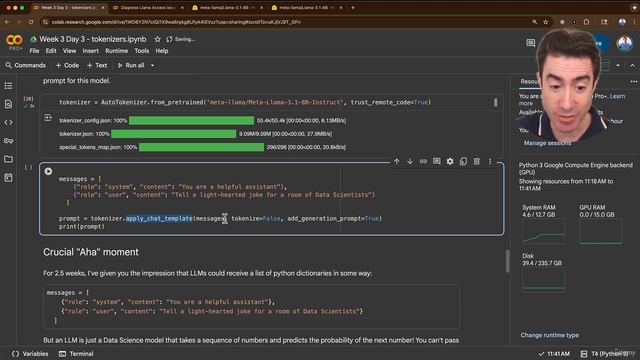Image resolution: width=640 pixels, height=360 pixels.
Task: Copy link to cell icon
Action: (x=423, y=162)
